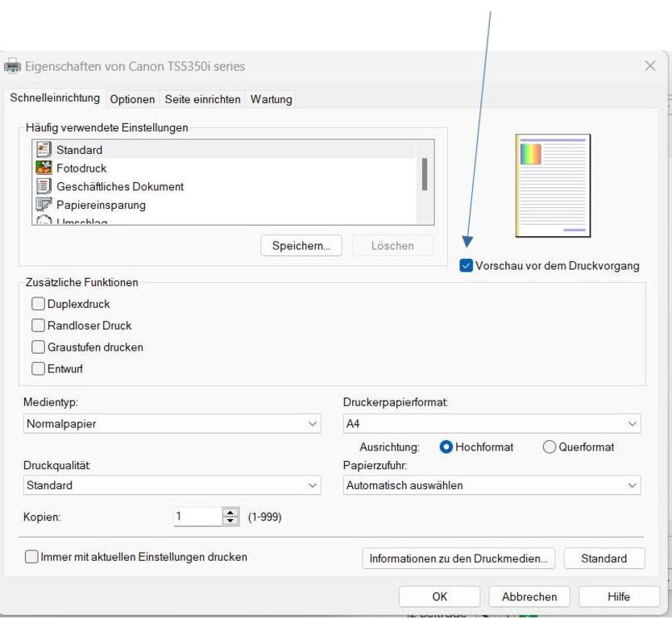Open the Papierzufuhr dropdown
This screenshot has height=619, width=672.
492,485
